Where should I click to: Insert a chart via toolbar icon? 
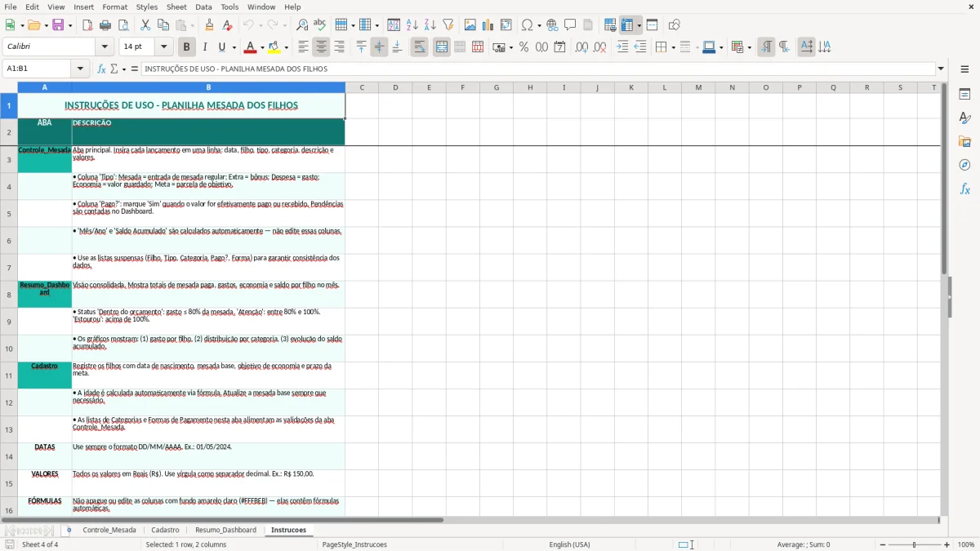point(488,25)
